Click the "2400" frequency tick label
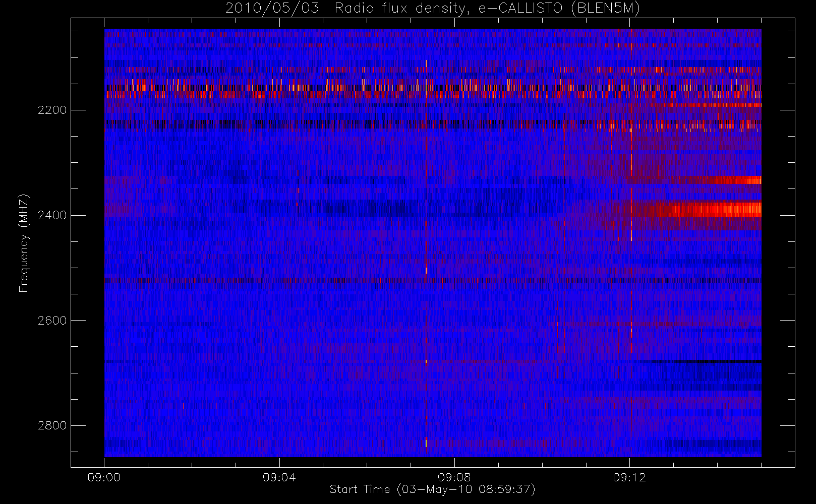The image size is (816, 504). [x=52, y=215]
